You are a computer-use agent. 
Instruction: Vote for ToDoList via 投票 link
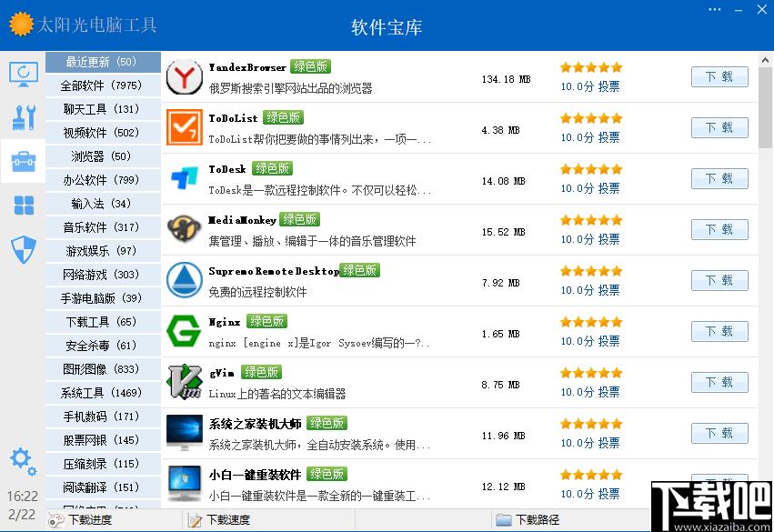[x=608, y=137]
